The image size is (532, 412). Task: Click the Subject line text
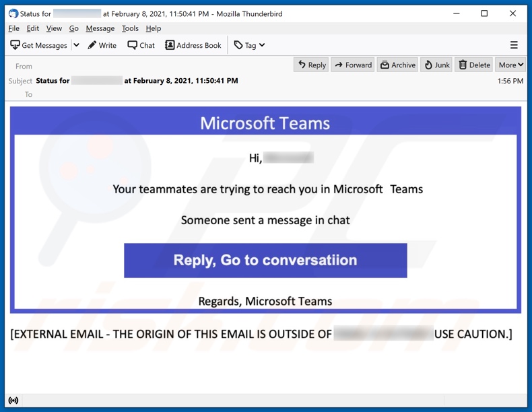pos(137,81)
